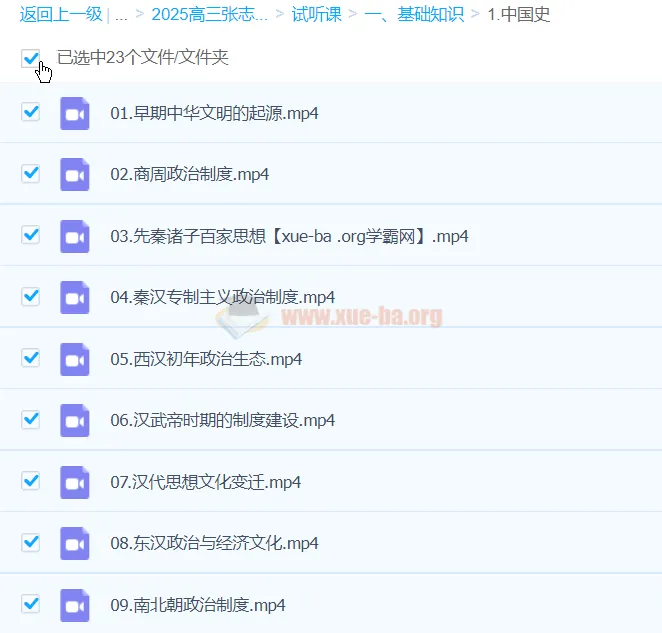This screenshot has width=662, height=633.
Task: Jump to 一、基础知识 breadcrumb folder
Action: tap(417, 15)
